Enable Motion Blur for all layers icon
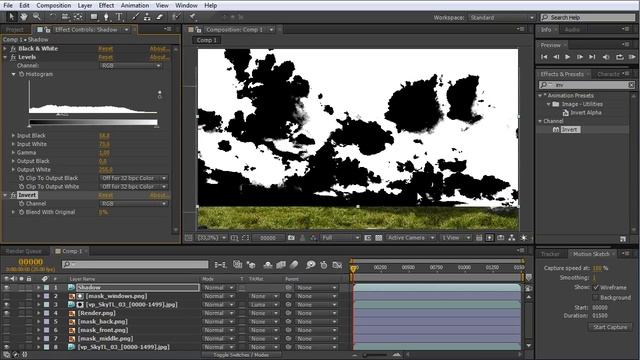640x360 pixels. [294, 265]
